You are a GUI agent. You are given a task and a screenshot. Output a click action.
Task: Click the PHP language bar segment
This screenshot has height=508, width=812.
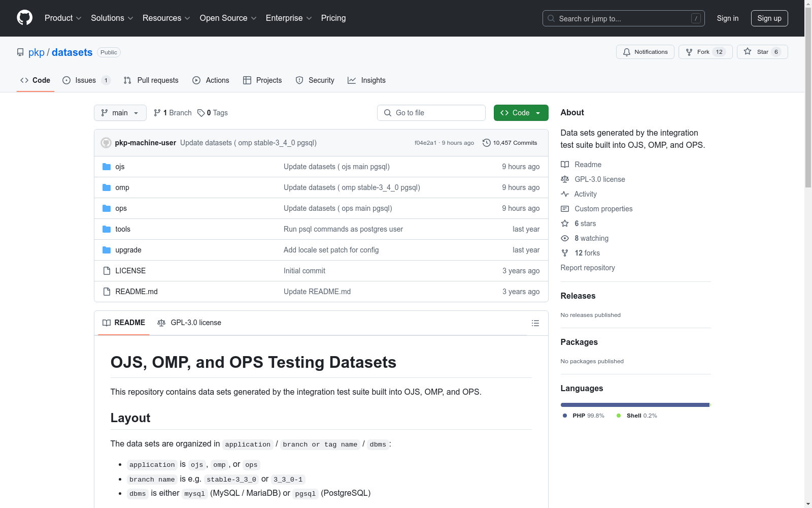pyautogui.click(x=635, y=405)
